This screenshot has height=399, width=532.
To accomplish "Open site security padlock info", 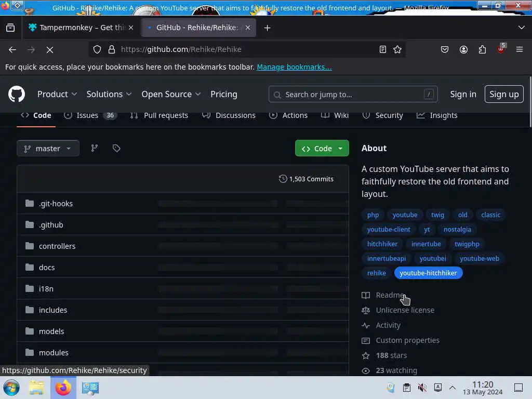I will [x=111, y=49].
